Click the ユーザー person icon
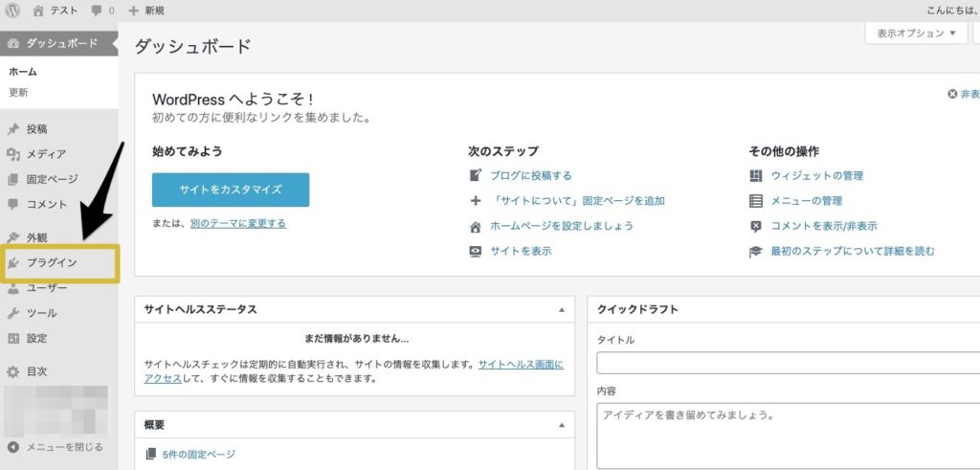This screenshot has height=470, width=980. pyautogui.click(x=13, y=288)
